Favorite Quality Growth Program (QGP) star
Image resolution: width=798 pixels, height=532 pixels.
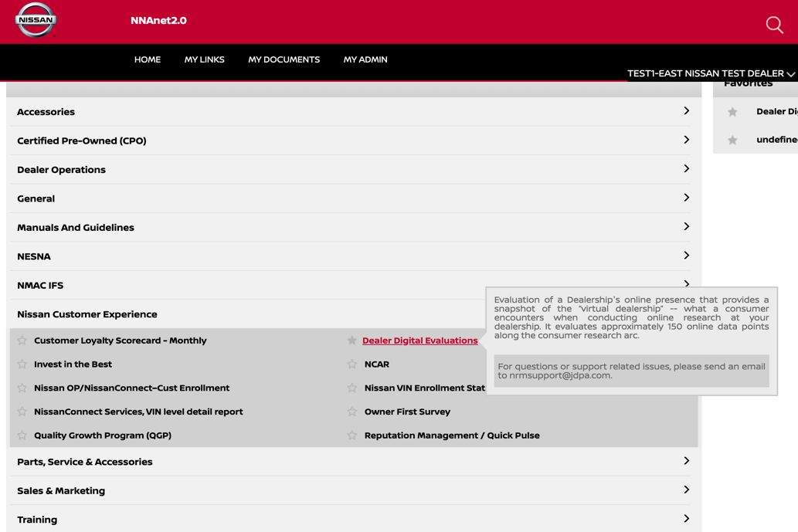coord(22,435)
